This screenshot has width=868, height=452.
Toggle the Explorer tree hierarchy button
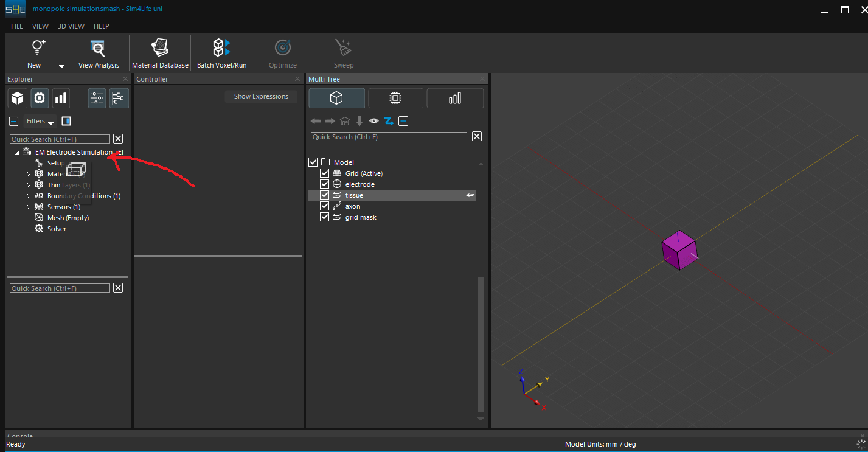click(x=119, y=98)
